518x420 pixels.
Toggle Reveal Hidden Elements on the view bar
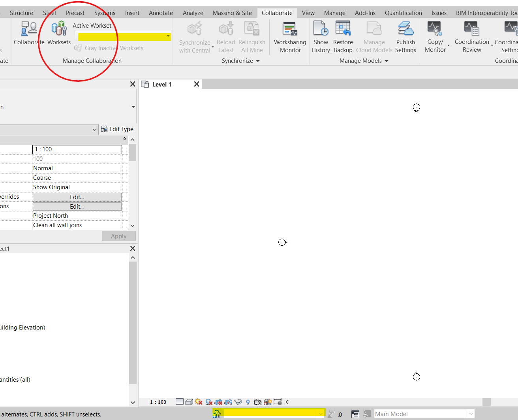[x=248, y=401]
